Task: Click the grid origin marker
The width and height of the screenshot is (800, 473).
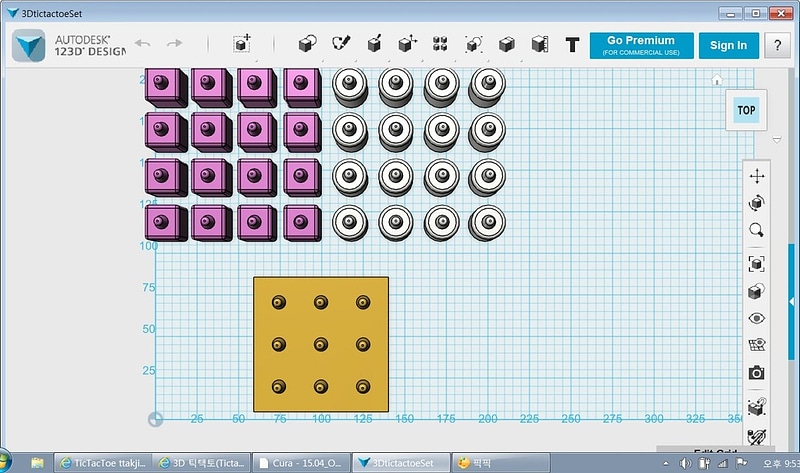Action: (x=155, y=419)
